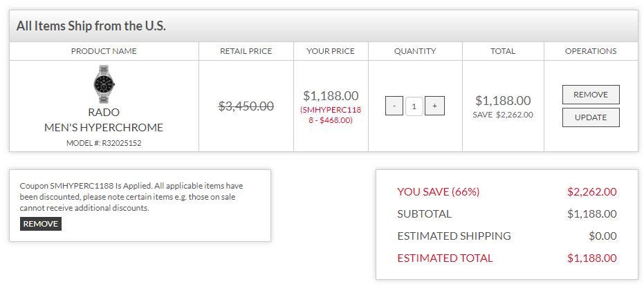Click the OPERATIONS column header
644x295 pixels.
tap(590, 51)
